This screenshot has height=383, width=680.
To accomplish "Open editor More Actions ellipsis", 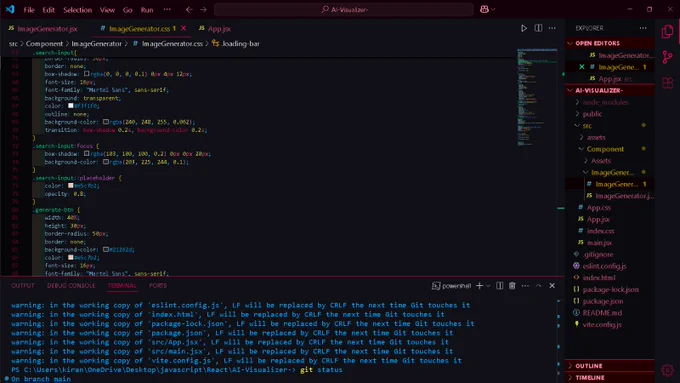I will (x=552, y=28).
